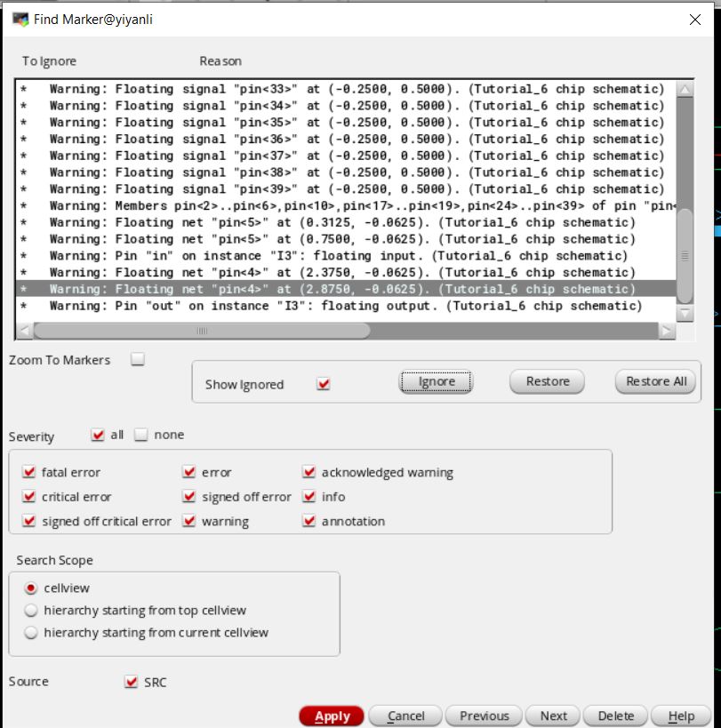Click horizontal scrollbar left arrow
The image size is (721, 728).
(24, 331)
